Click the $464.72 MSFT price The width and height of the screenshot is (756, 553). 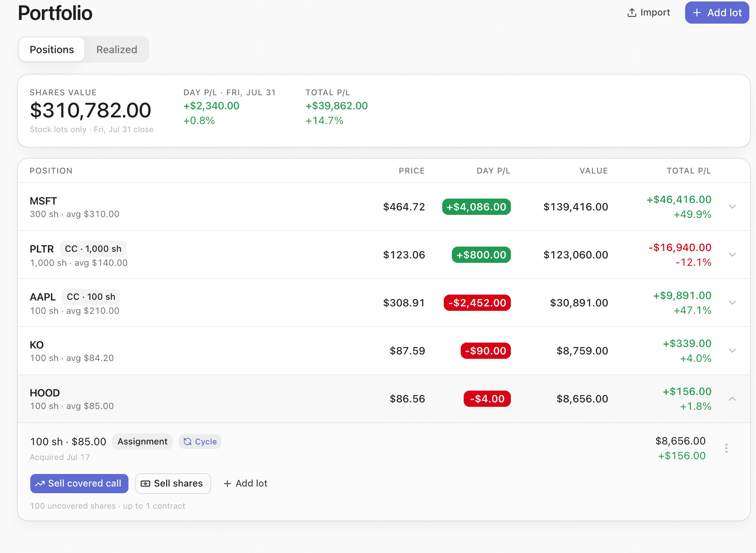coord(404,207)
